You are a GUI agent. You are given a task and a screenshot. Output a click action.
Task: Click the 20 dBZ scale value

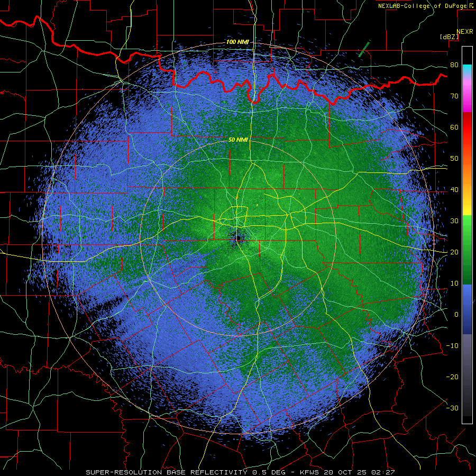pos(454,252)
